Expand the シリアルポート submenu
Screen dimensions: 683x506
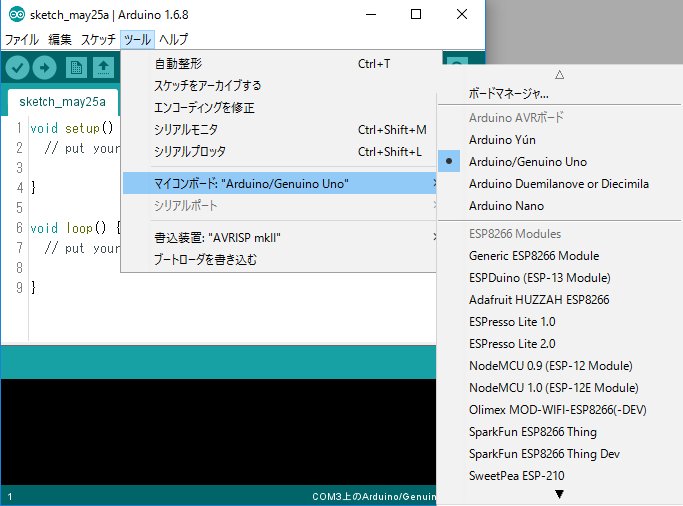point(279,206)
